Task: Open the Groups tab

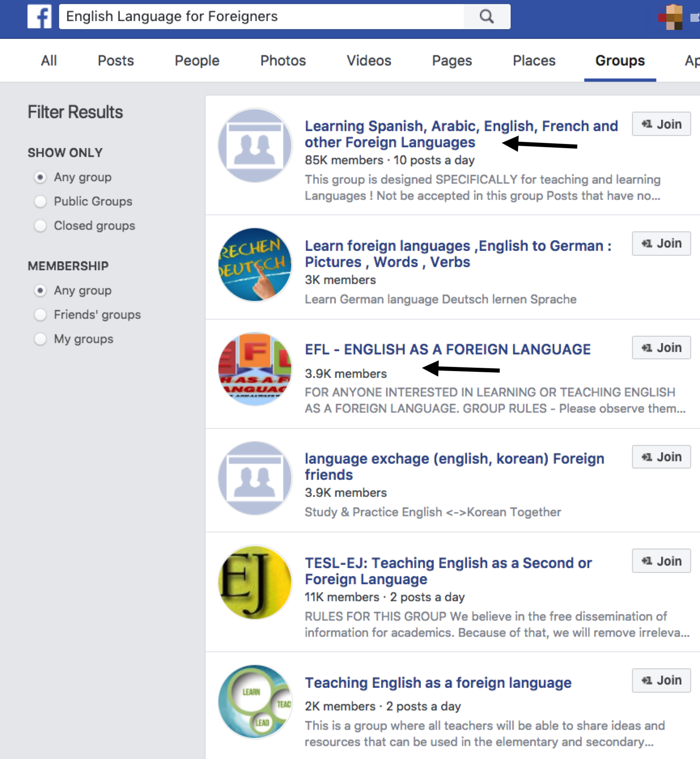Action: pyautogui.click(x=620, y=61)
